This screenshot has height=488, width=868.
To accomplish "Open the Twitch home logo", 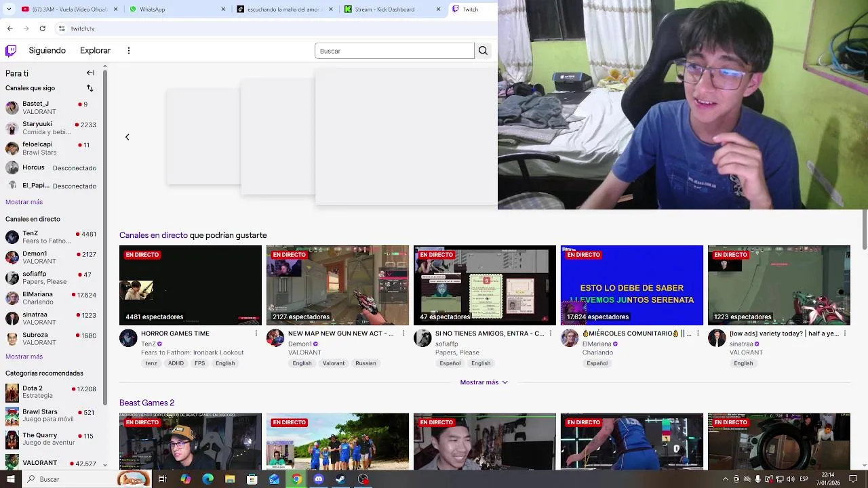I will 11,50.
